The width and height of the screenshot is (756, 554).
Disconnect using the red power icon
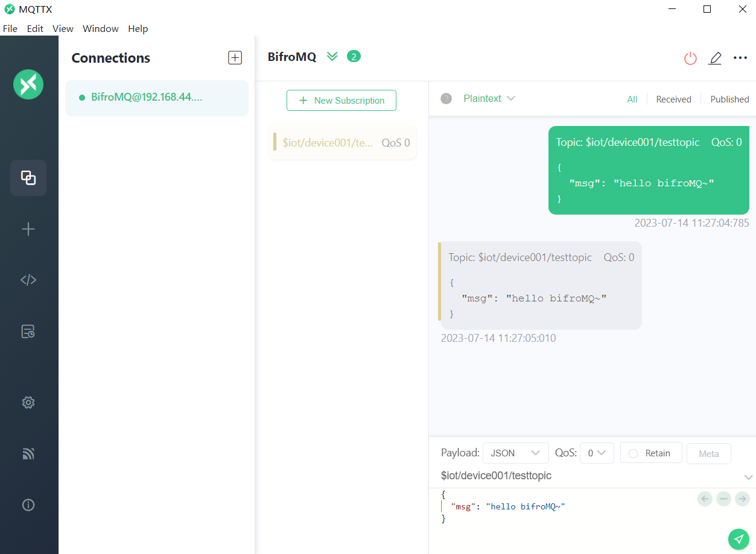[690, 58]
